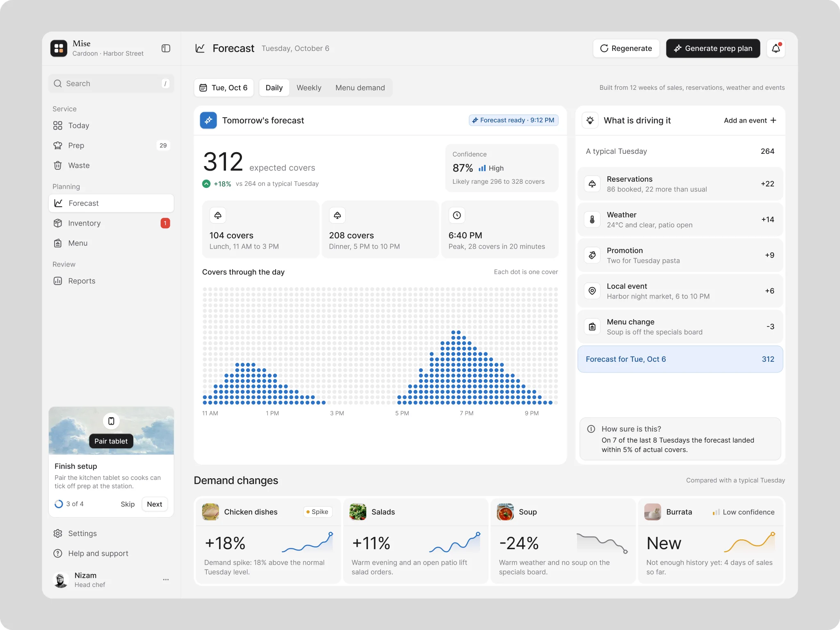Click the tablet icon on setup card
This screenshot has height=630, width=840.
tap(111, 421)
